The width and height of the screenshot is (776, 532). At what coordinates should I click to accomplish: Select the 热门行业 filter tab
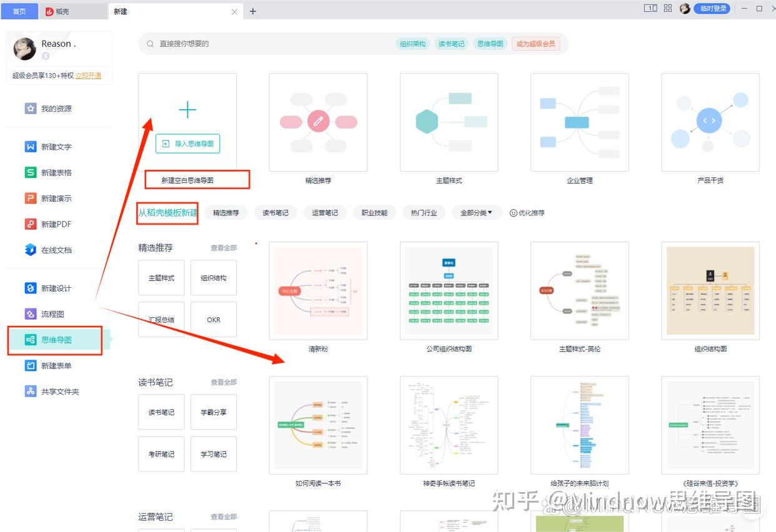424,213
